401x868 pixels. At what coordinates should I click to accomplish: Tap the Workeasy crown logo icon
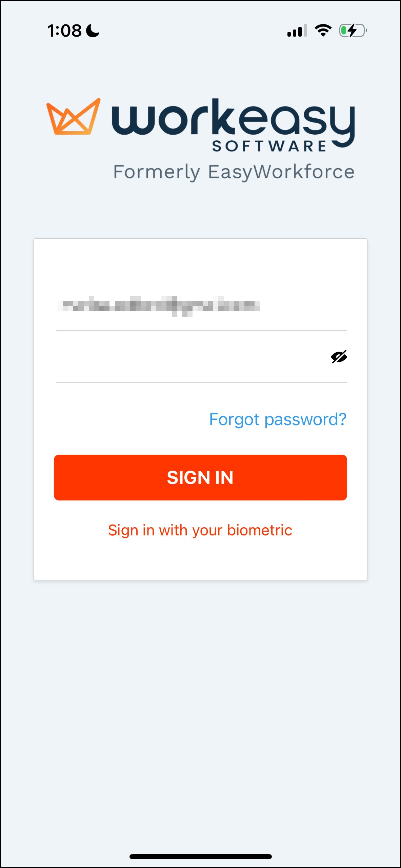tap(74, 117)
